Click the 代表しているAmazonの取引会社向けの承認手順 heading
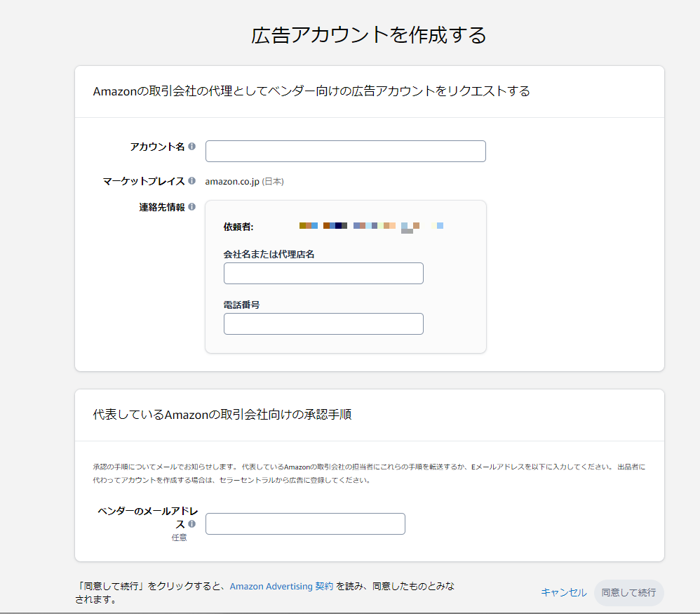This screenshot has height=614, width=700. click(x=222, y=415)
